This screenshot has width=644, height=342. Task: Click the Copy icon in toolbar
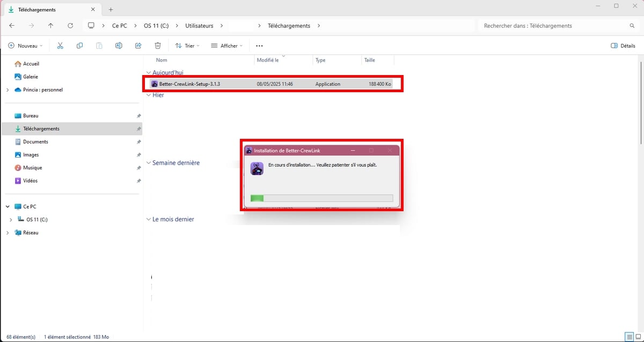(79, 46)
